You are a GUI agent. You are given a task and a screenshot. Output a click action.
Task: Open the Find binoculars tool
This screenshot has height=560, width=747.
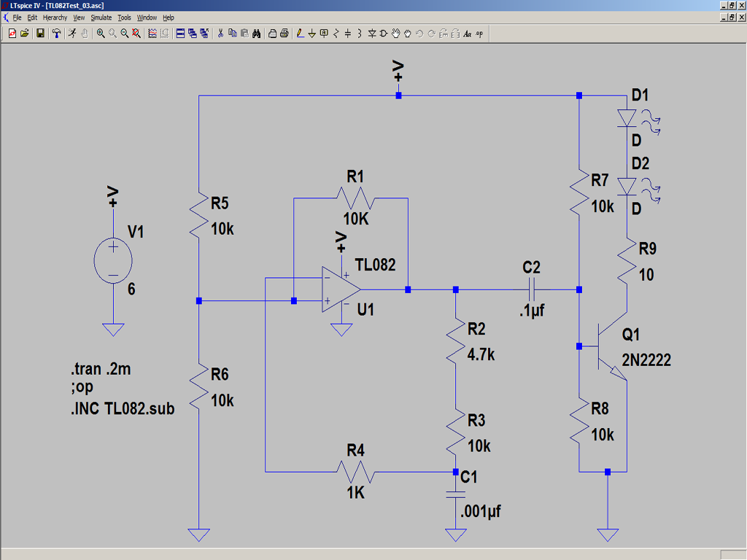(256, 34)
